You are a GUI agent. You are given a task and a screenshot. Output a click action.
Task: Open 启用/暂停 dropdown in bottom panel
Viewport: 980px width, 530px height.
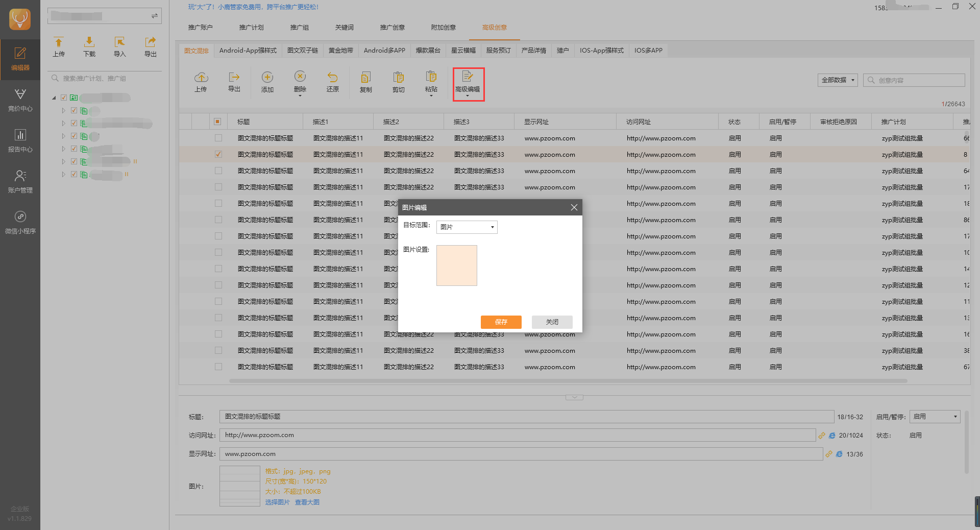pos(935,417)
